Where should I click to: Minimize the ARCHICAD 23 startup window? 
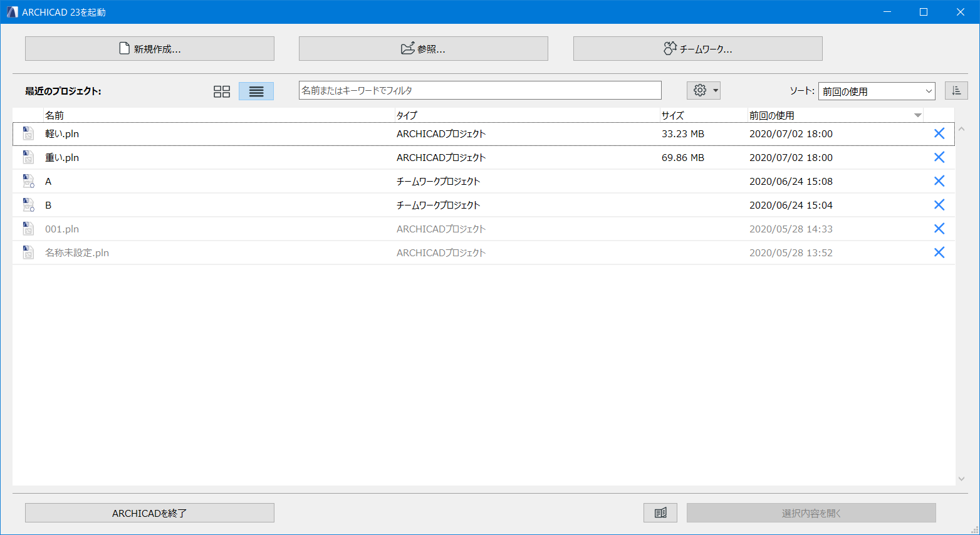(887, 12)
